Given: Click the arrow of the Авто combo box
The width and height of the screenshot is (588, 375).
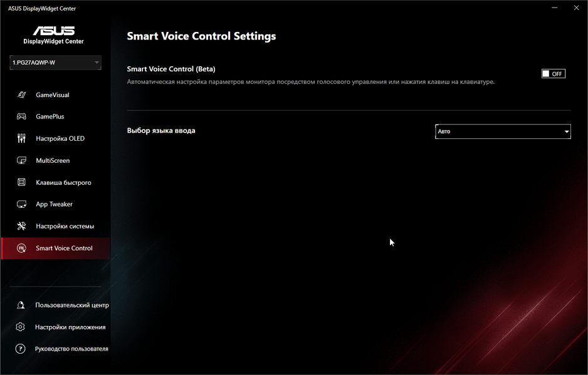Looking at the screenshot, I should [566, 131].
